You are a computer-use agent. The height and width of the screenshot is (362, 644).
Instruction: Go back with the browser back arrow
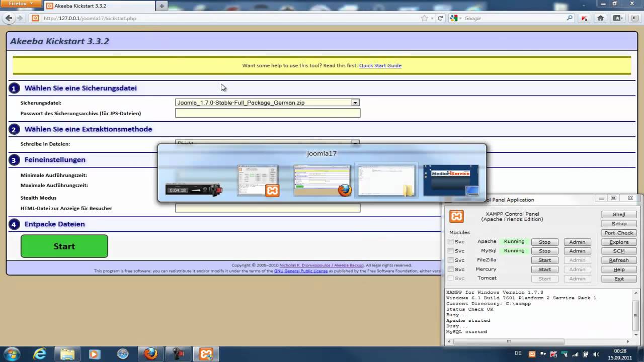tap(9, 18)
